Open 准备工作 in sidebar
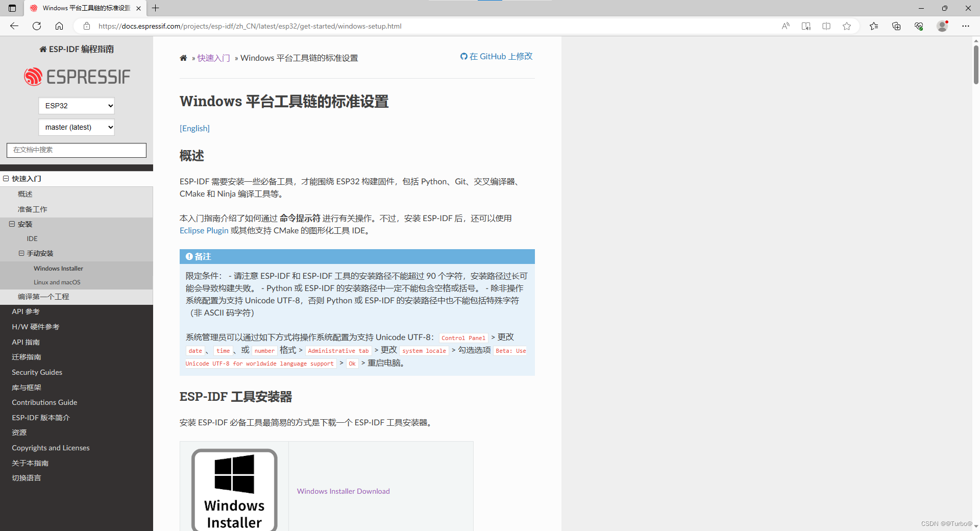The width and height of the screenshot is (980, 531). click(x=32, y=209)
